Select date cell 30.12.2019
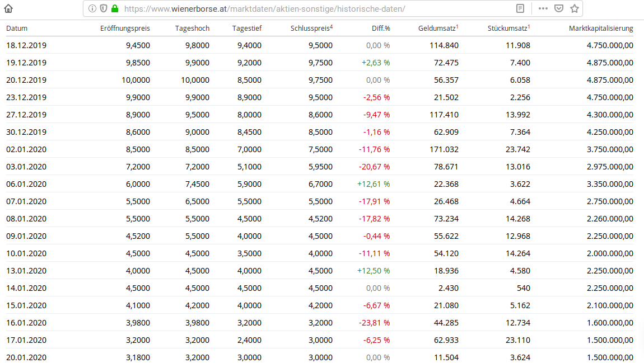This screenshot has width=644, height=363. point(26,132)
